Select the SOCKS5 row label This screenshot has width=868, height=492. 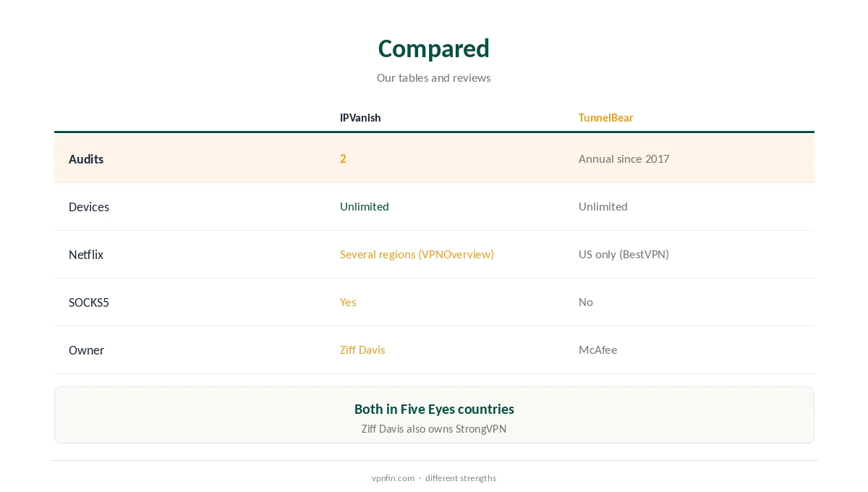point(89,302)
